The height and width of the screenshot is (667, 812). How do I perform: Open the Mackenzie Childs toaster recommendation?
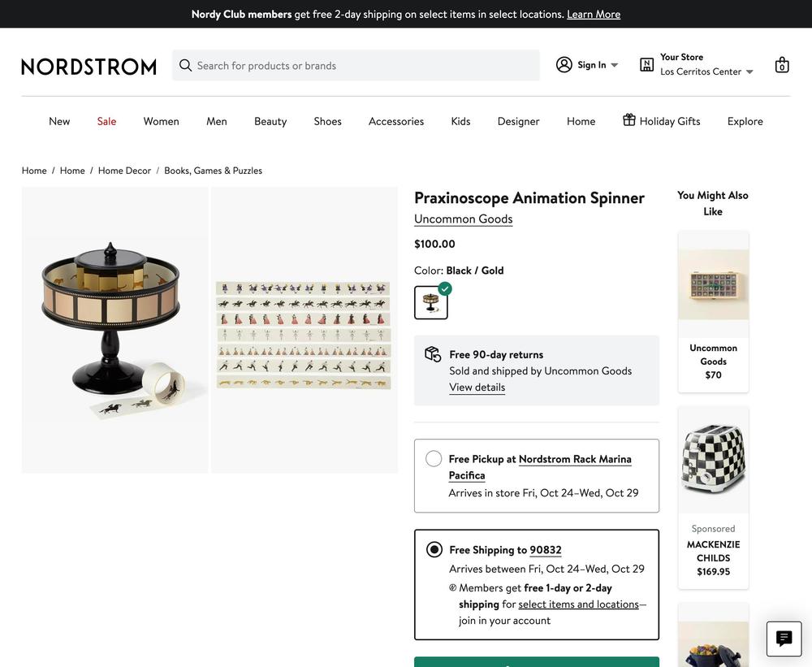pos(713,460)
